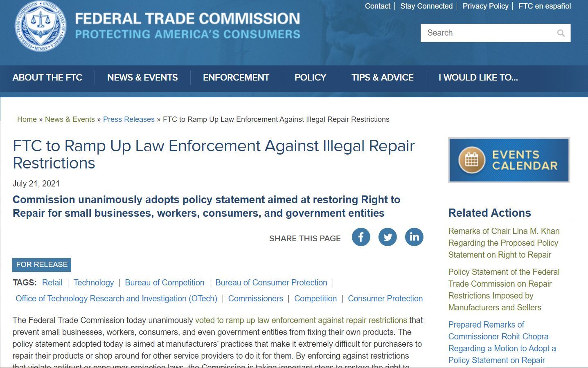Select the Bureau of Competition tag
The image size is (588, 368).
pyautogui.click(x=164, y=283)
